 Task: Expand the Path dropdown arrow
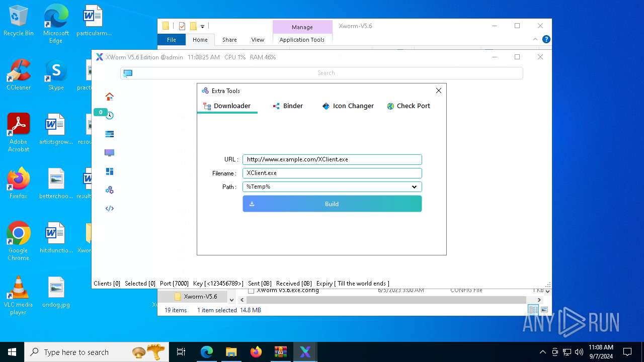pos(414,187)
